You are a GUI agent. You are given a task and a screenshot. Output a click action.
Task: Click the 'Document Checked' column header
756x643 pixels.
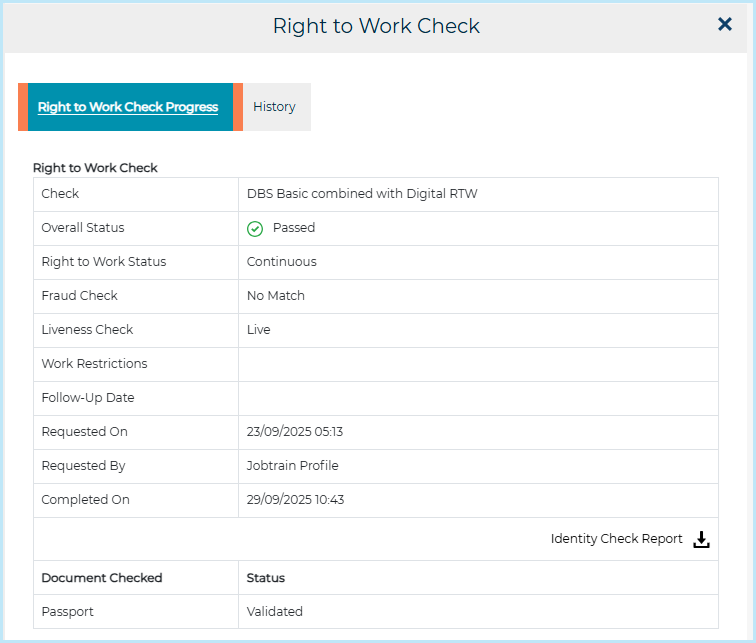pos(102,577)
